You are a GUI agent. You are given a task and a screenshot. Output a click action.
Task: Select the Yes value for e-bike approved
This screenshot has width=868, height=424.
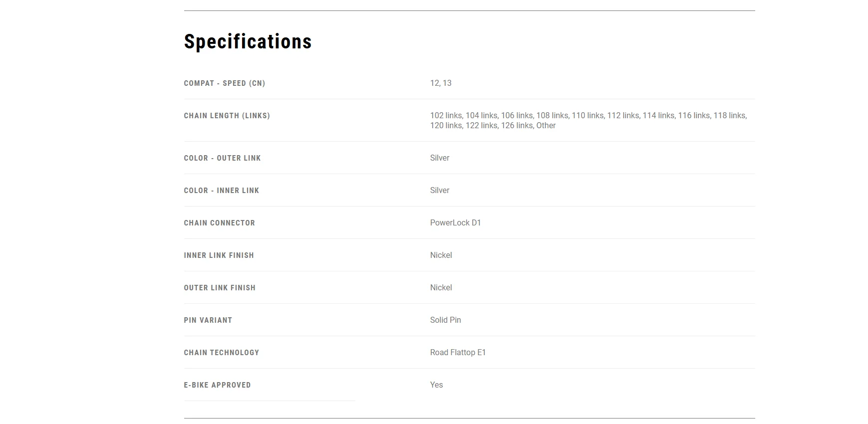point(437,385)
